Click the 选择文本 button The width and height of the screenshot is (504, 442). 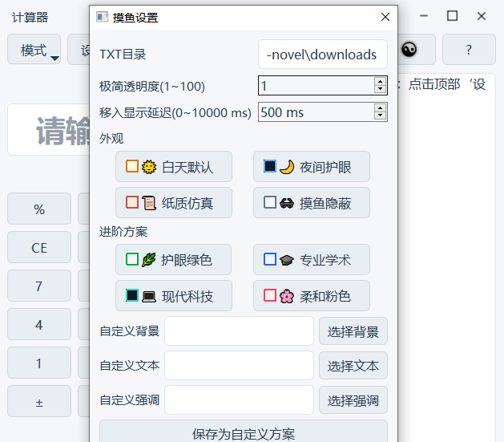(x=353, y=366)
